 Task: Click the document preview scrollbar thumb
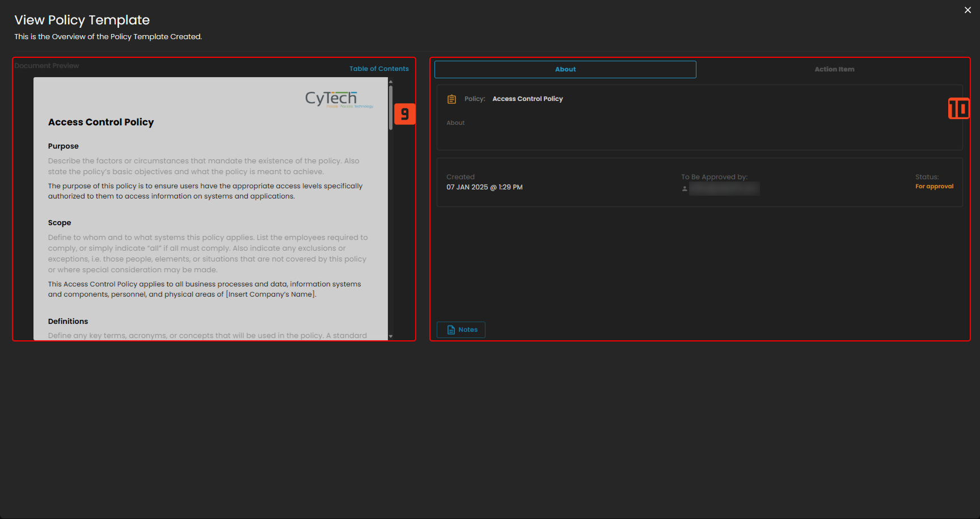391,107
